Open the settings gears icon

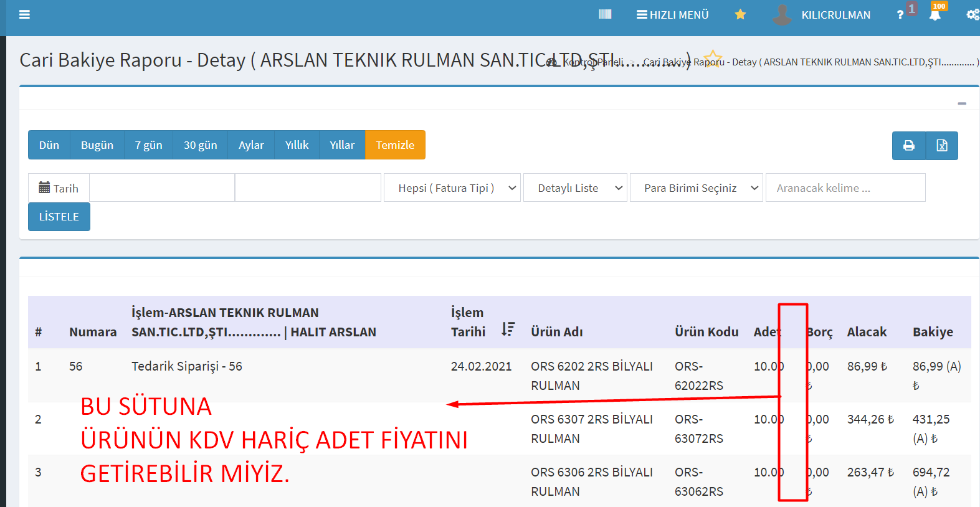point(973,15)
